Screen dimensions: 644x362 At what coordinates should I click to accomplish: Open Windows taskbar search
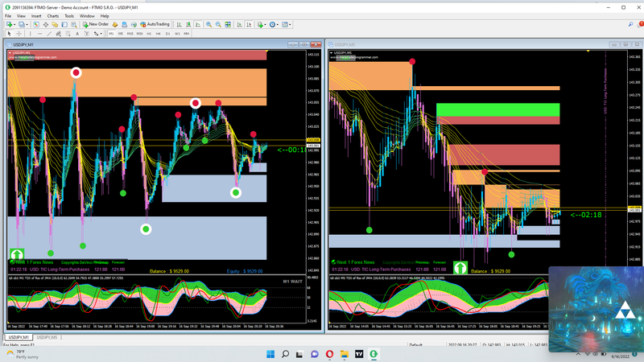(285, 354)
